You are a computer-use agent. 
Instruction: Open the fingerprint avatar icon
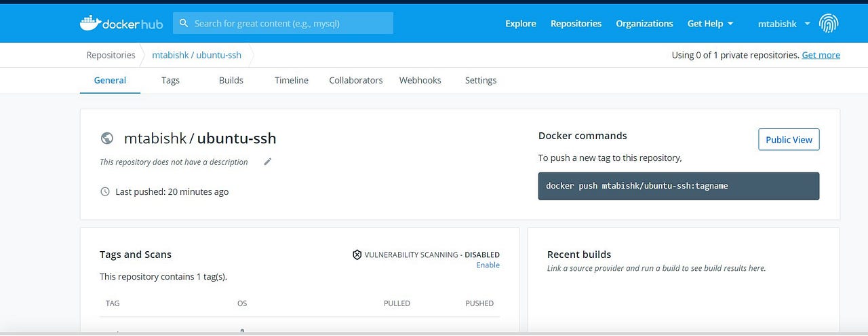click(829, 23)
